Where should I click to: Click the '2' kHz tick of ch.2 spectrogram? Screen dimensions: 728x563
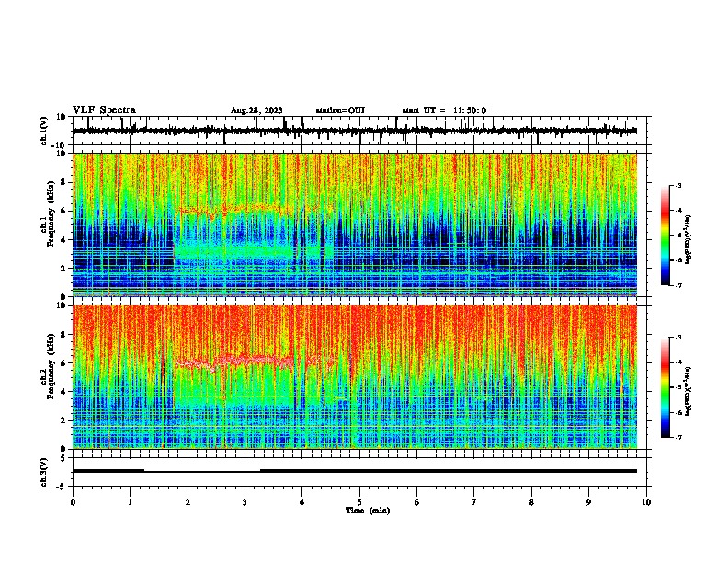[x=64, y=420]
